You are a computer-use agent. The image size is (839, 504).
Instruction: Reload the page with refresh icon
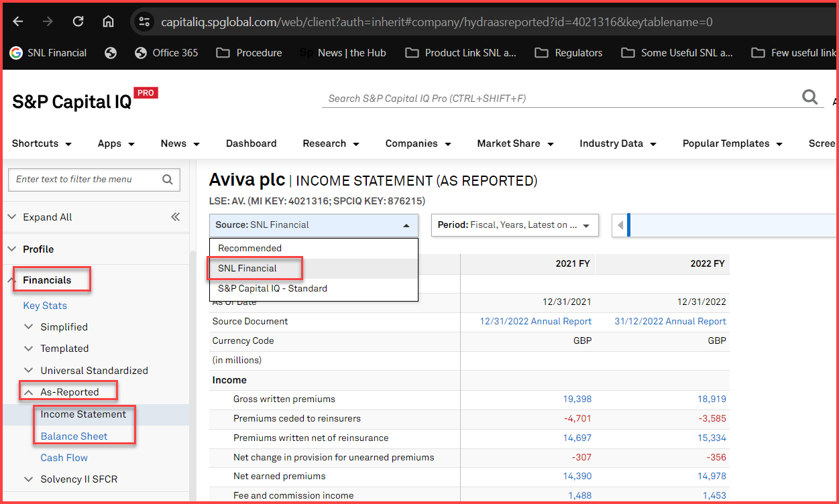click(78, 21)
